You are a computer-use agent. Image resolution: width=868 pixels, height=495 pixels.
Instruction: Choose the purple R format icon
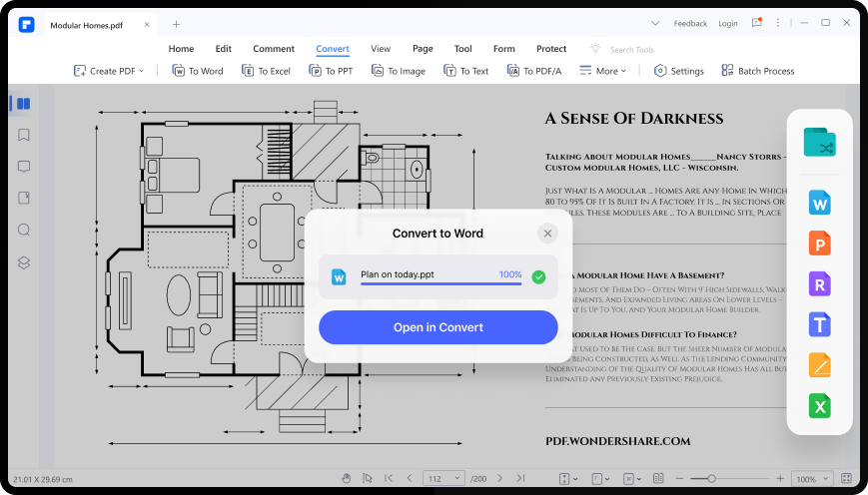pyautogui.click(x=819, y=284)
